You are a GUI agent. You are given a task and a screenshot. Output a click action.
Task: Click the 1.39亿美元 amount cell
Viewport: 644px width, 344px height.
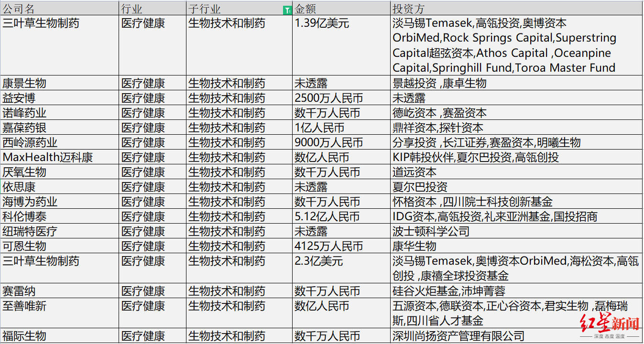(341, 45)
